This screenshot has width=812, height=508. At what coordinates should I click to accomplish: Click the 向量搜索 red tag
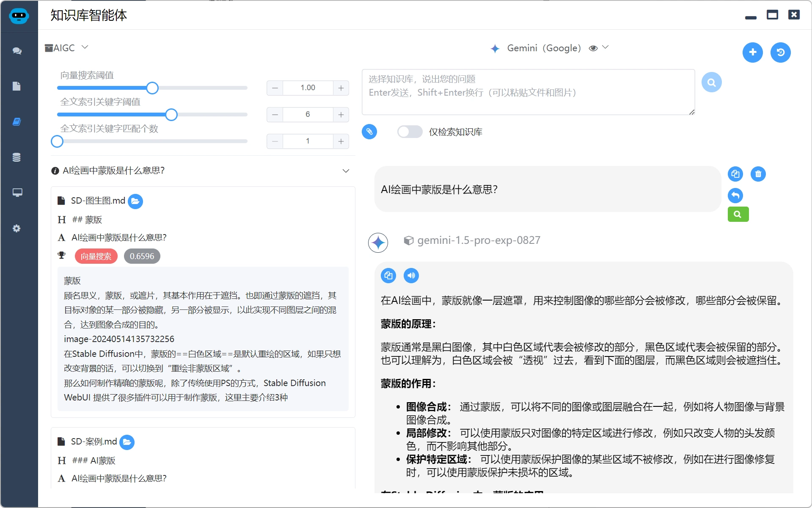pos(96,256)
